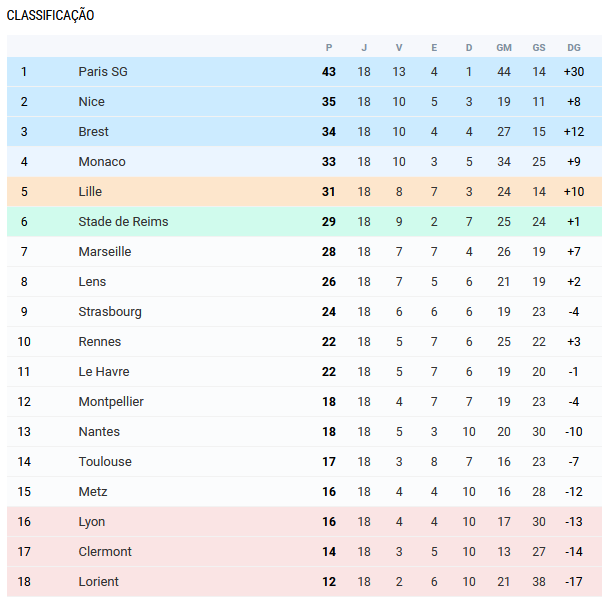Click Paris SG's 43 points value
The image size is (602, 599).
pos(329,72)
